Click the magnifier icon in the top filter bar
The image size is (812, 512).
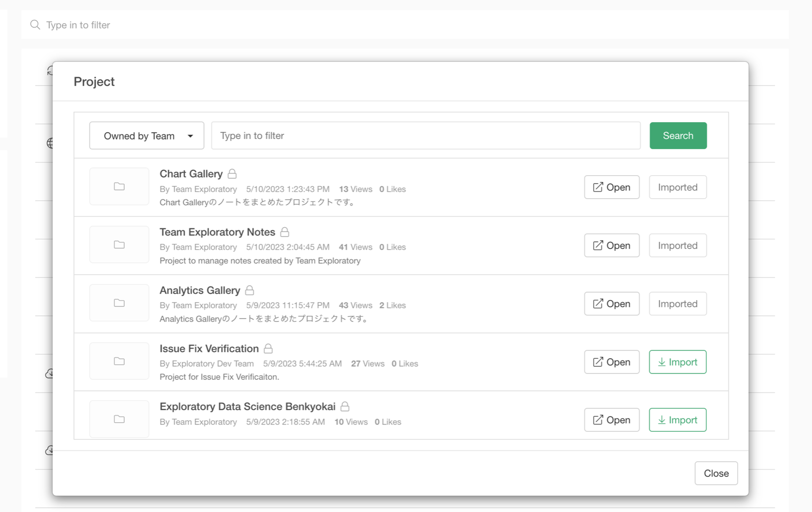(x=35, y=25)
